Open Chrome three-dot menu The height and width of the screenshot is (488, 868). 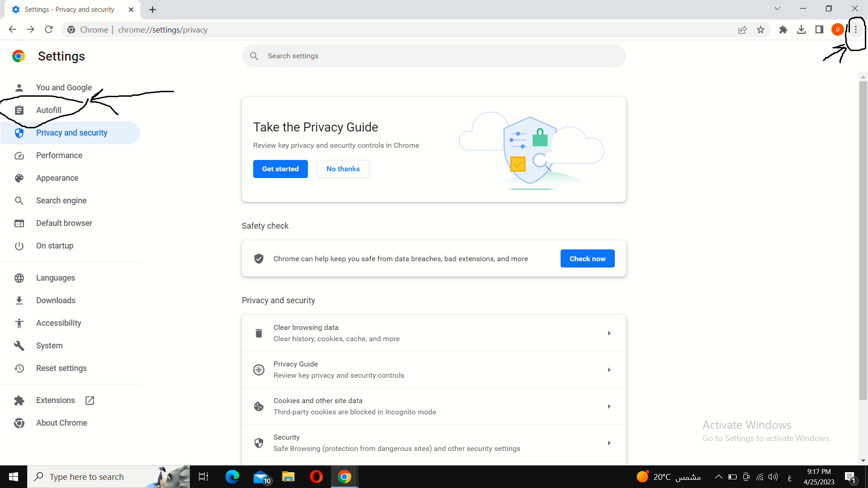(855, 30)
